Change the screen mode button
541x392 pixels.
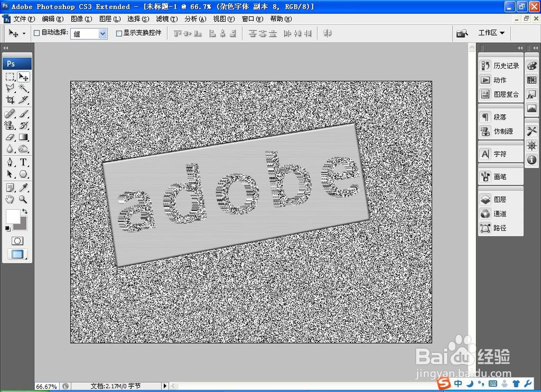coord(17,255)
